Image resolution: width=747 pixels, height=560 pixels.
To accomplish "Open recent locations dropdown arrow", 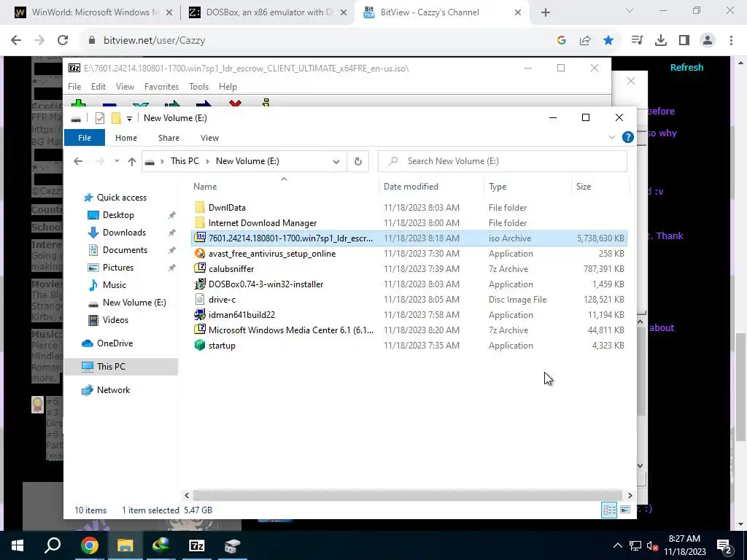I will pyautogui.click(x=117, y=161).
